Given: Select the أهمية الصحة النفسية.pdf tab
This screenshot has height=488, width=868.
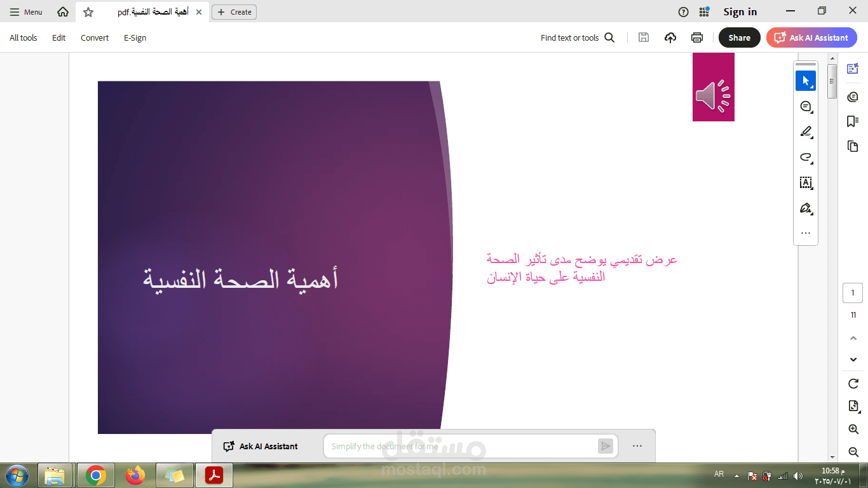Looking at the screenshot, I should [x=153, y=12].
